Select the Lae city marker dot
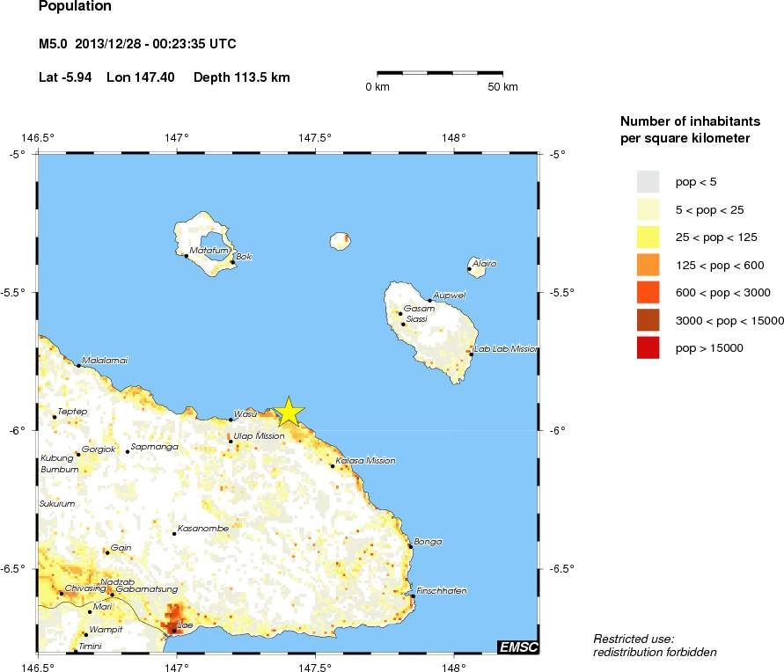The image size is (784, 672). 174,631
